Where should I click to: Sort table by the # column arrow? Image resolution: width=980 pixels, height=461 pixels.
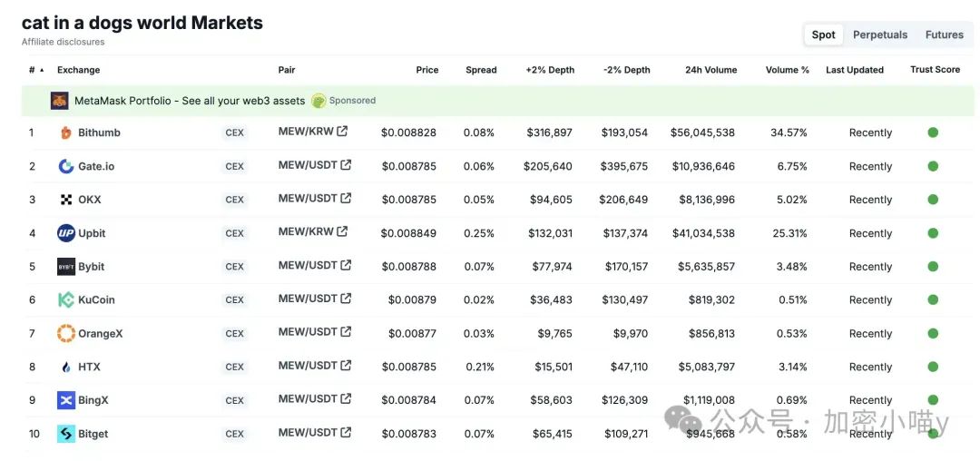[x=41, y=70]
